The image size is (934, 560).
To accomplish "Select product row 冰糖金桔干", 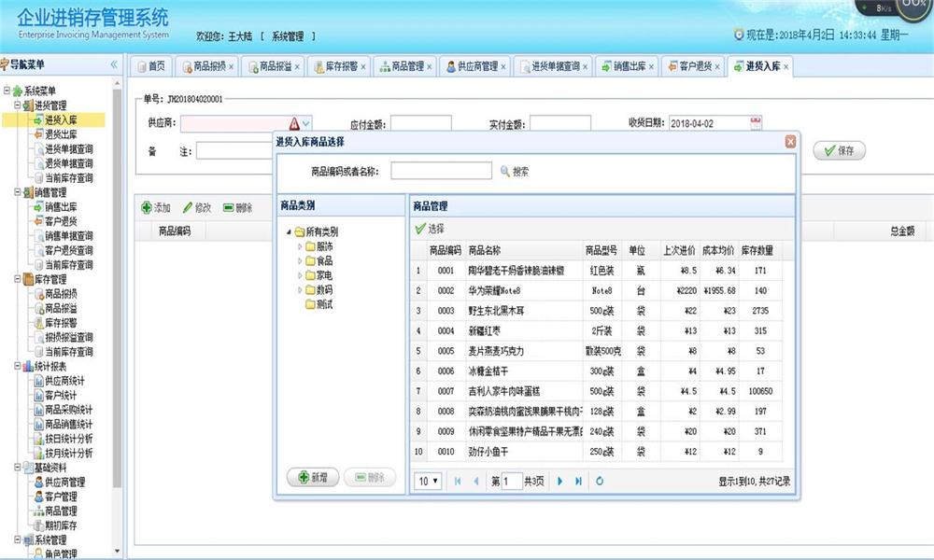I will click(596, 371).
